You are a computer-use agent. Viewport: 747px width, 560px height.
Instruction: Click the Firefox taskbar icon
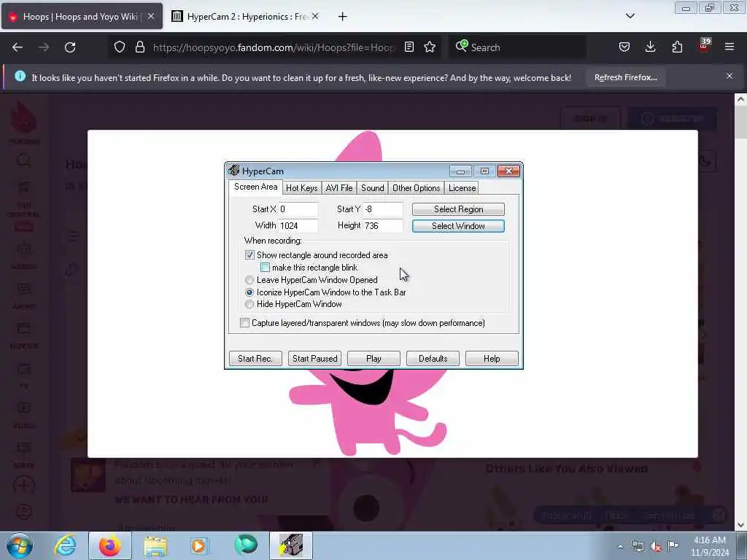(x=110, y=545)
